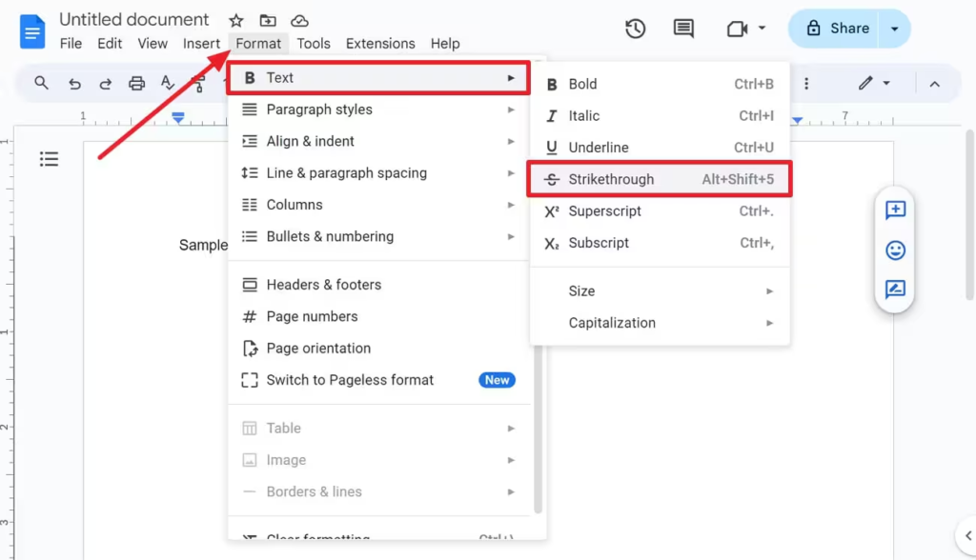
Task: Add a comment using the sidebar icon
Action: coord(895,210)
